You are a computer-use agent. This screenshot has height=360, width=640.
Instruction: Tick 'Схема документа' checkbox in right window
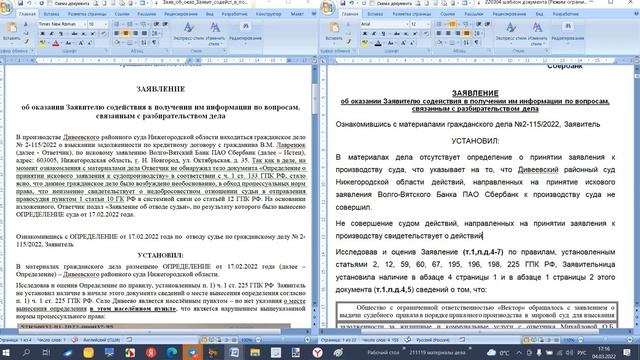[372, 3]
